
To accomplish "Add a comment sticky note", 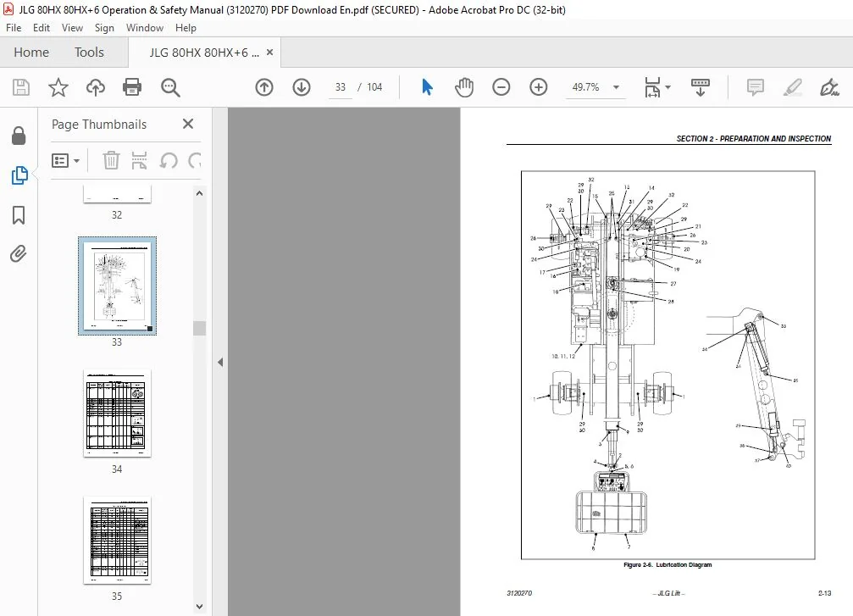I will click(755, 87).
